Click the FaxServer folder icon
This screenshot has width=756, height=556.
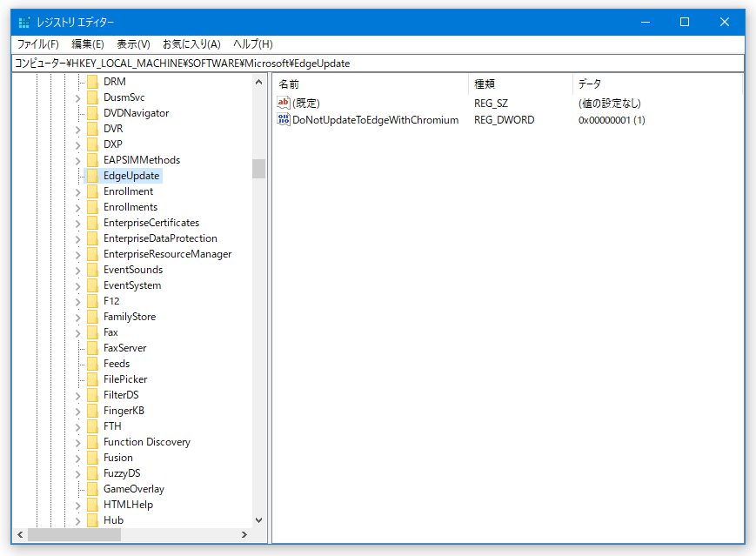[x=92, y=348]
